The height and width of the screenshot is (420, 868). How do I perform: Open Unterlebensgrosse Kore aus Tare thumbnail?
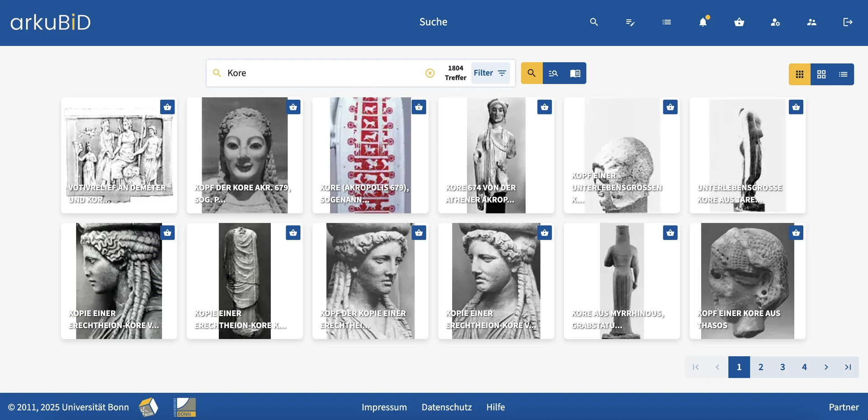click(747, 155)
